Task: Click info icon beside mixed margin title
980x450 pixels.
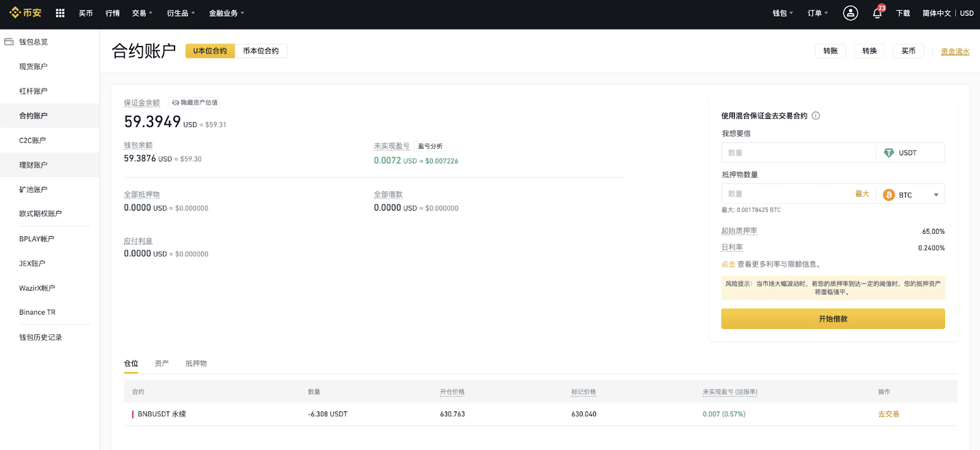Action: click(x=816, y=116)
